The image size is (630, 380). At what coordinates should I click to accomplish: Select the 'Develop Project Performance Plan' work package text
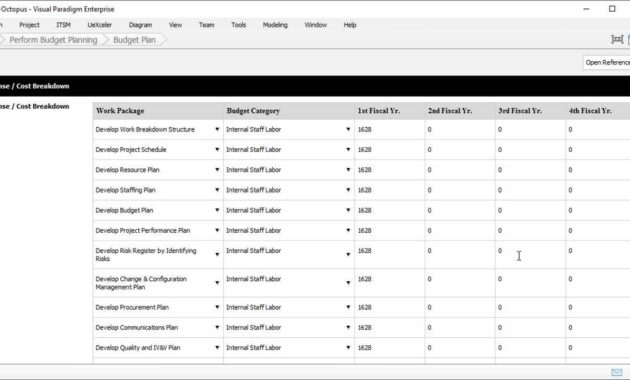point(143,230)
